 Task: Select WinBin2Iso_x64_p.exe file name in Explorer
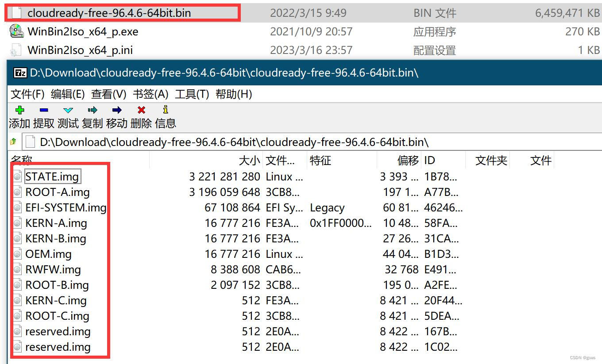(x=83, y=31)
